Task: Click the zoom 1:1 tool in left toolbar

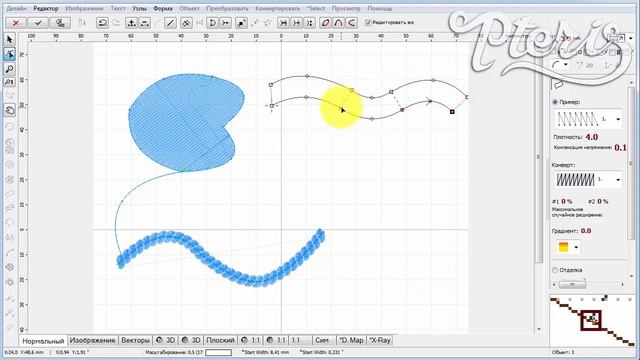Action: click(x=10, y=82)
